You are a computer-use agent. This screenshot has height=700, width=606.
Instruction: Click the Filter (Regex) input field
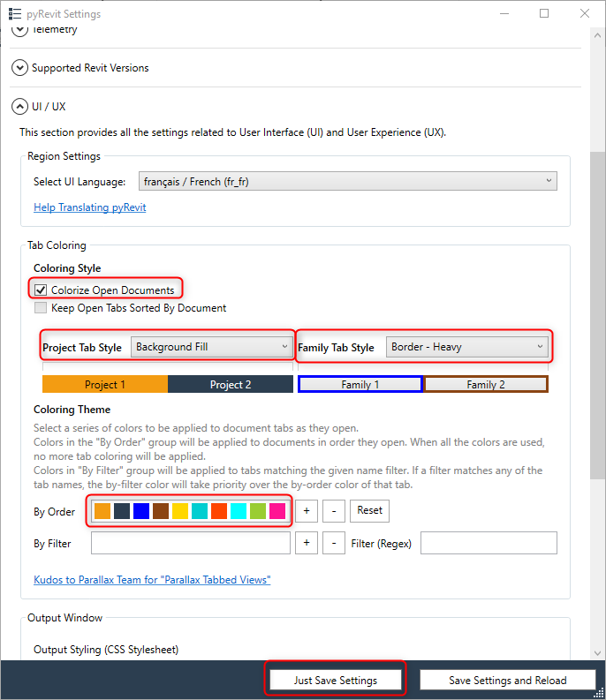coord(489,544)
